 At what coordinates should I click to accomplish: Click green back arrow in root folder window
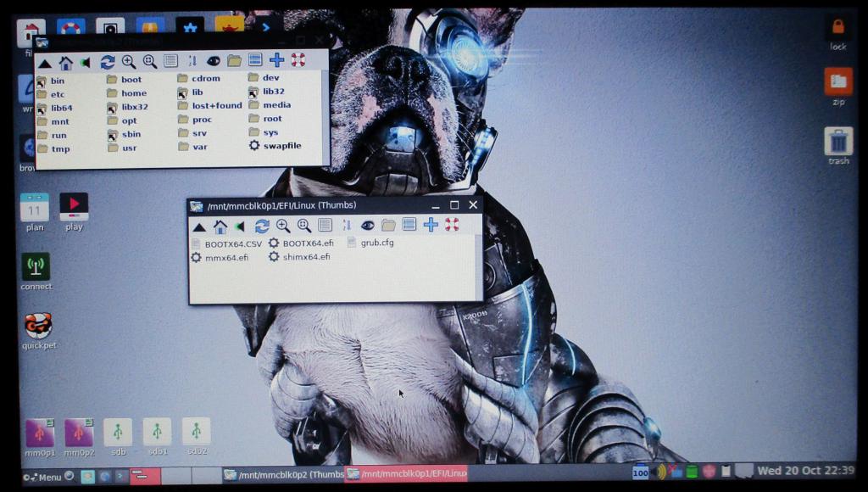(86, 63)
